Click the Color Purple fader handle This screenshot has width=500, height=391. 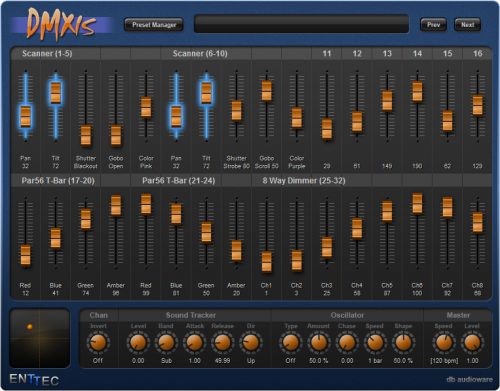point(297,117)
